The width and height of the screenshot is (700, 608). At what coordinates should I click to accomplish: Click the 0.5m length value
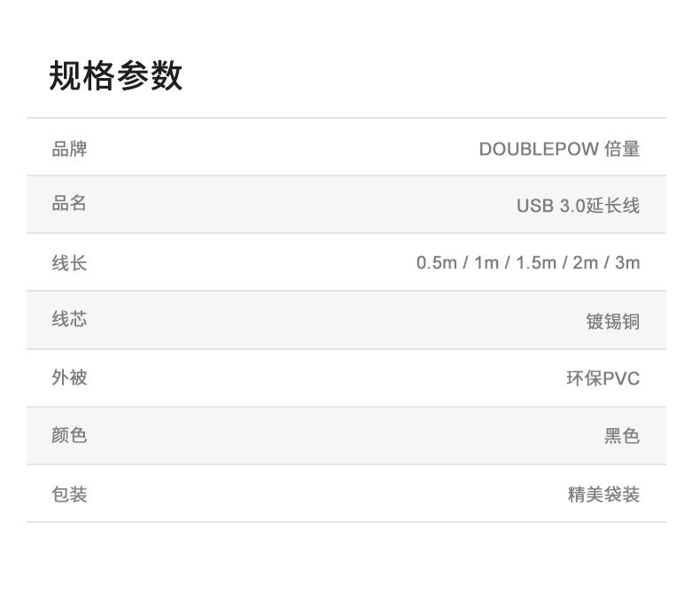click(437, 263)
